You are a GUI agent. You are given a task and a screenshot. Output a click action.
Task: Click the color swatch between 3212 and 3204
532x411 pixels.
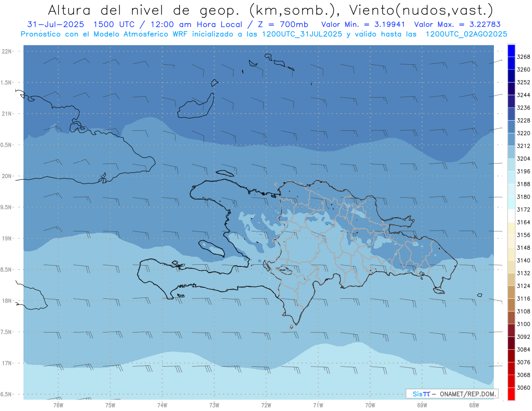[511, 152]
